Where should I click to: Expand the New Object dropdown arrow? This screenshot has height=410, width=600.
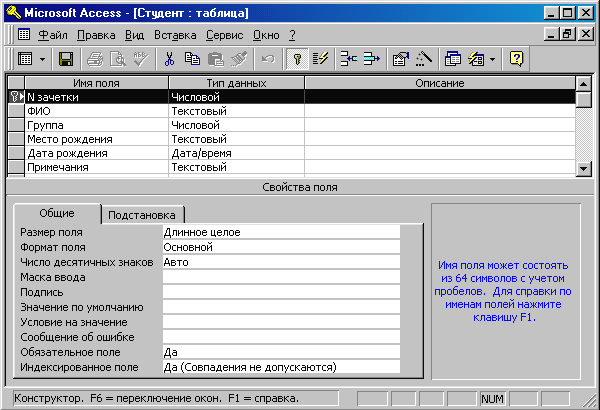(x=492, y=59)
